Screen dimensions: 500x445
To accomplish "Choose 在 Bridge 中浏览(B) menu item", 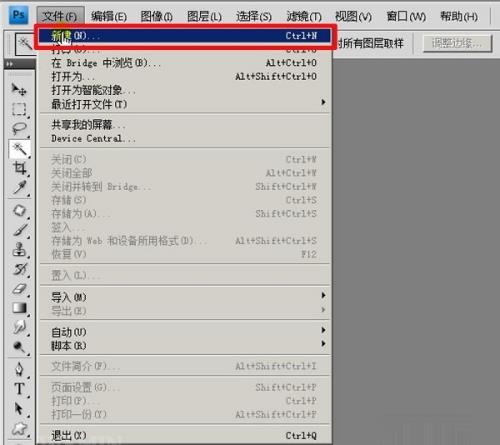I will (184, 63).
